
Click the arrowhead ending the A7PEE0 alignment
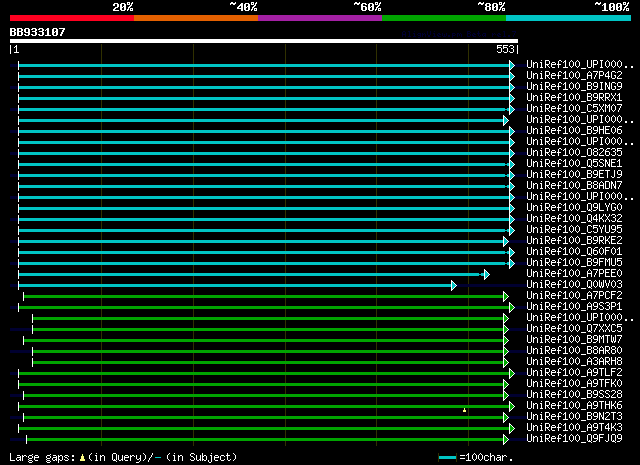[x=487, y=275]
